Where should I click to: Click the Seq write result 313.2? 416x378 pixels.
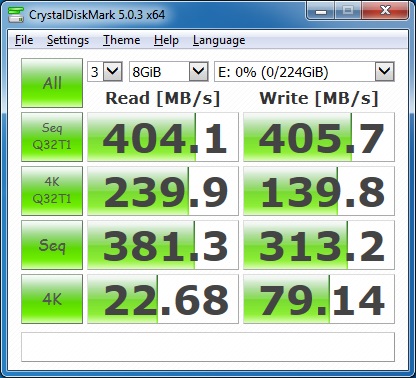(319, 245)
